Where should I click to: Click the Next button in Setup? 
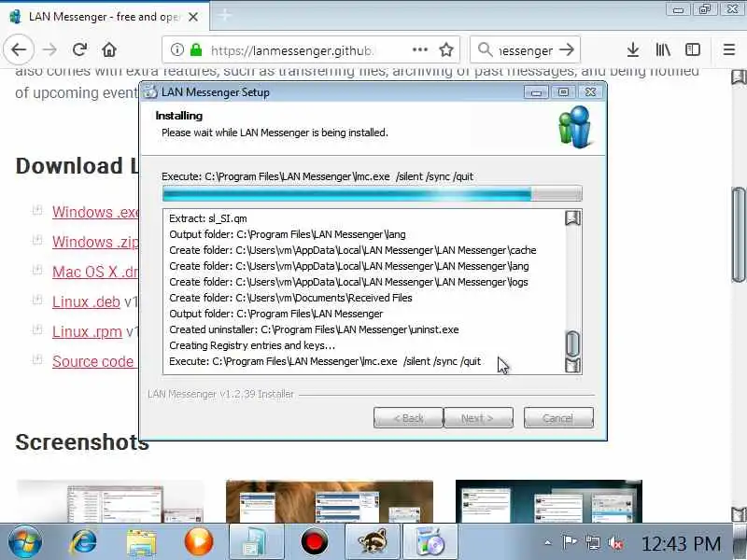[x=478, y=418]
